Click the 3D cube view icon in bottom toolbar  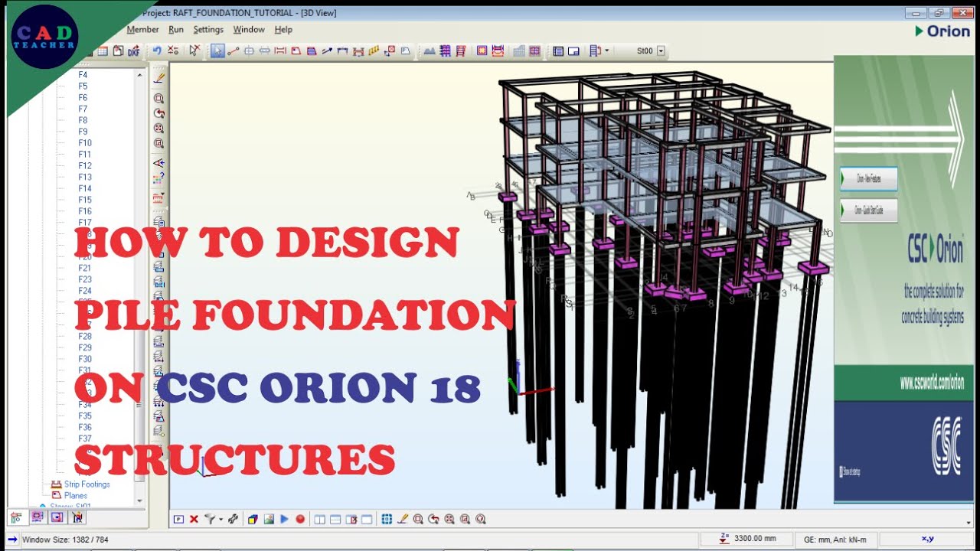(253, 519)
